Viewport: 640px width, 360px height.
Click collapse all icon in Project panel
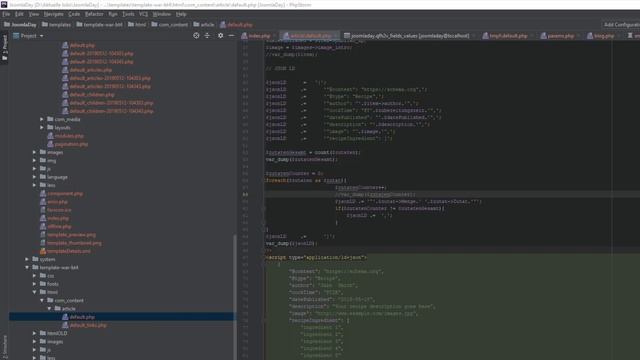coord(207,36)
